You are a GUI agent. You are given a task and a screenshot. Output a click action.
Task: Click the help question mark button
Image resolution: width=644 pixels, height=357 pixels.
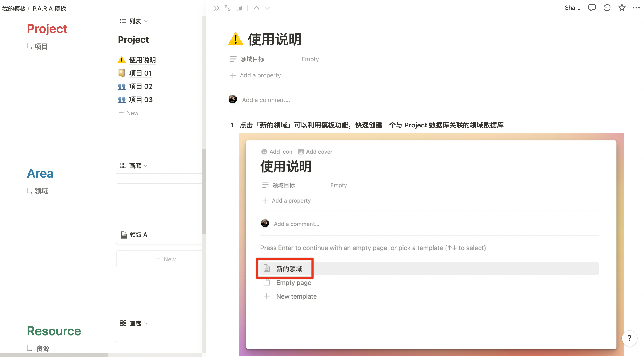[629, 338]
